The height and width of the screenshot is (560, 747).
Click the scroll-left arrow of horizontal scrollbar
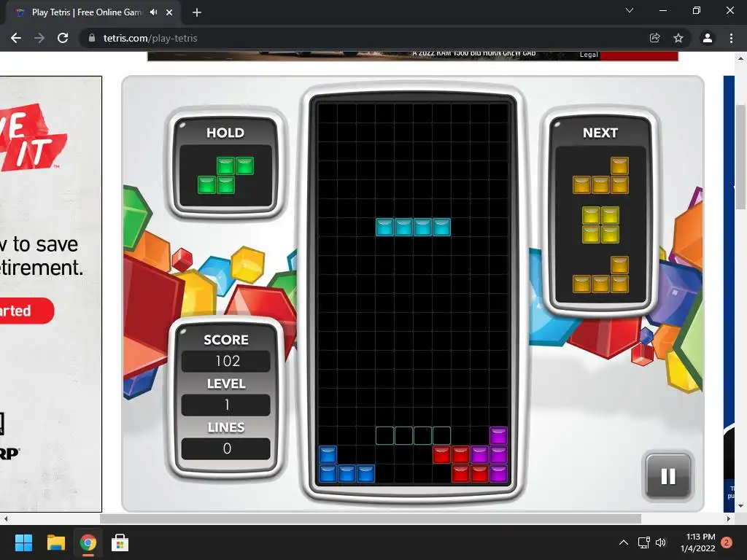[5, 518]
